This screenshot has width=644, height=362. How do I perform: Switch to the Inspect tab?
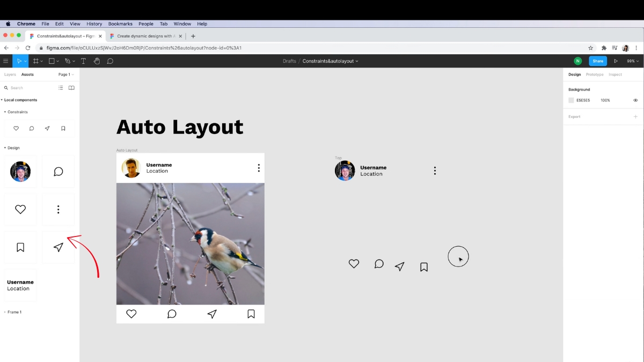pyautogui.click(x=616, y=75)
